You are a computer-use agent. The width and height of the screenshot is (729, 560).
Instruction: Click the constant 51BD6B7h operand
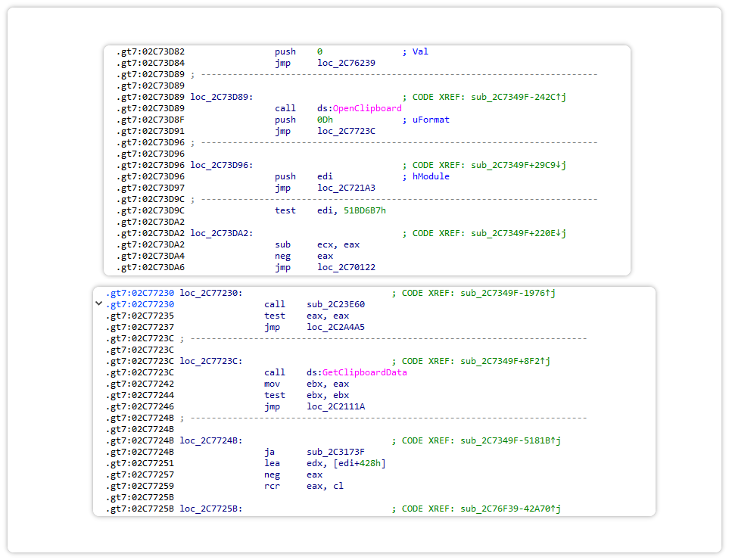[364, 210]
